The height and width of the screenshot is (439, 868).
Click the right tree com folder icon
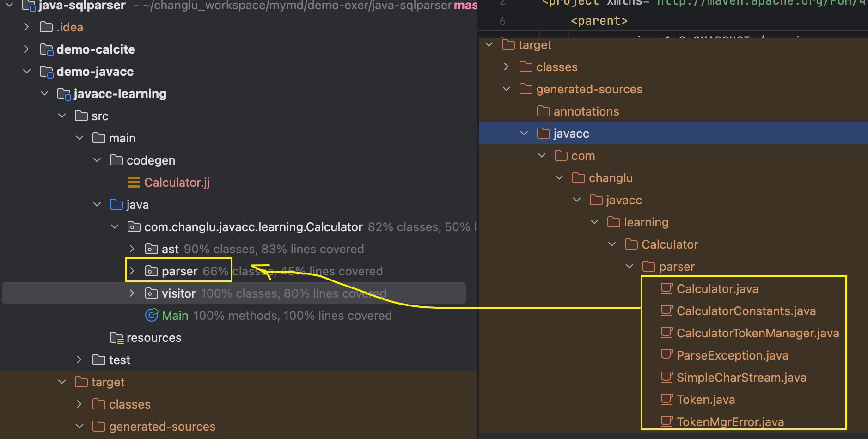coord(561,155)
